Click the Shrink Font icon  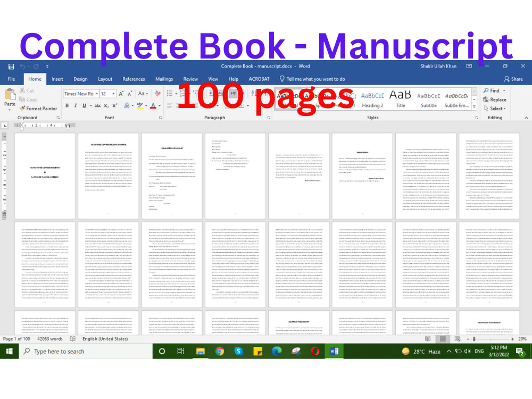(x=130, y=94)
